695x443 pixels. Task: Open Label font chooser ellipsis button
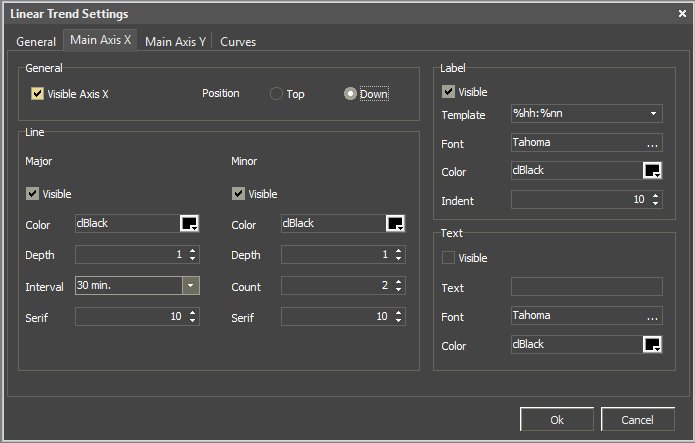652,145
